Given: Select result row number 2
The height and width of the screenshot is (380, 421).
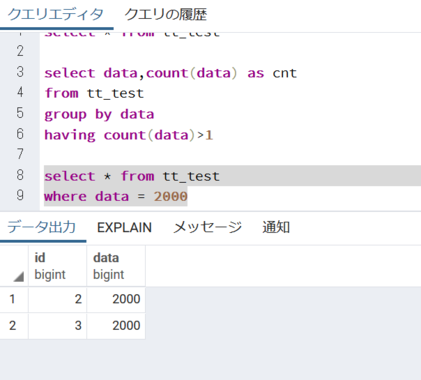Looking at the screenshot, I should point(14,326).
